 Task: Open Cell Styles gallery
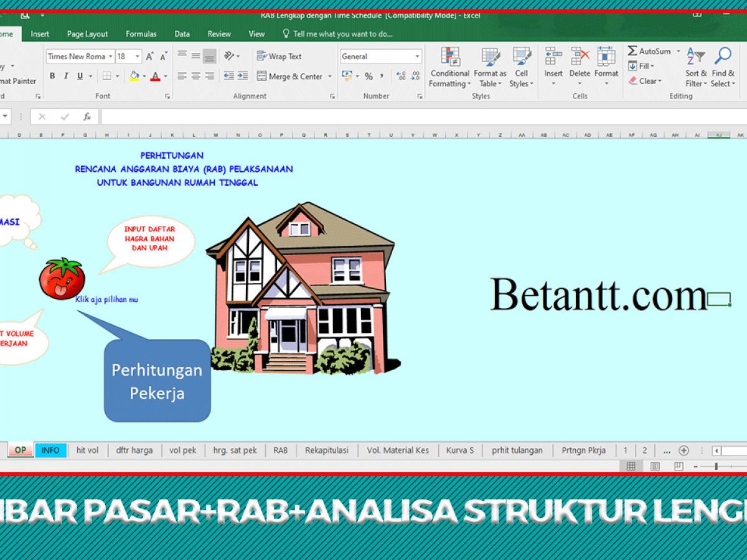coord(522,67)
